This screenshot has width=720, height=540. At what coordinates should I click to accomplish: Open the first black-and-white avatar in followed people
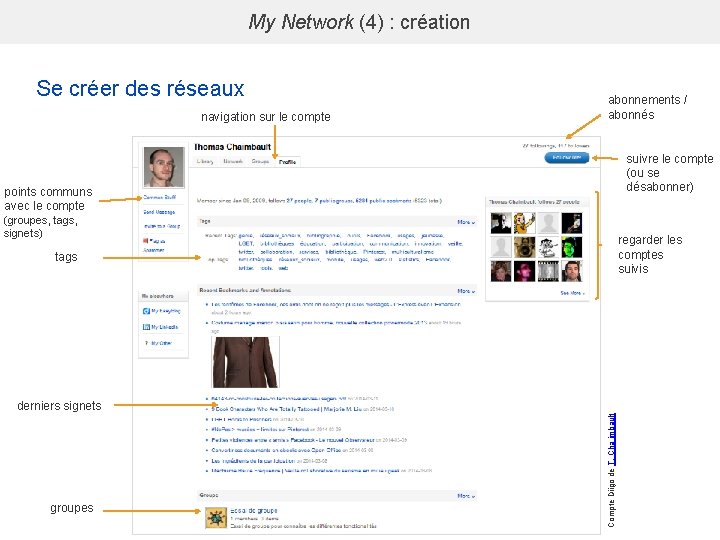pyautogui.click(x=501, y=223)
